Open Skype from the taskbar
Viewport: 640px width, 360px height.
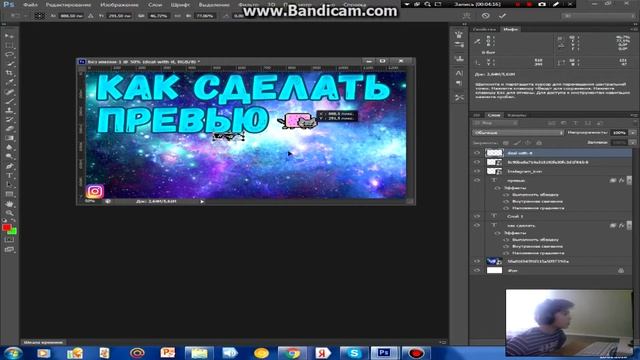pos(353,353)
